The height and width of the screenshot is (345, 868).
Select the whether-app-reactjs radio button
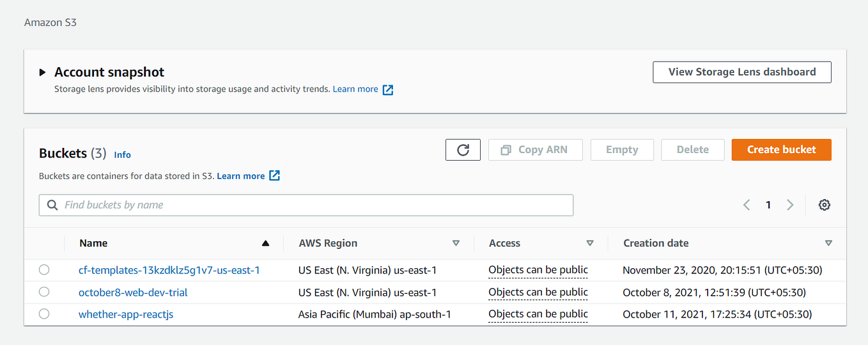tap(44, 314)
